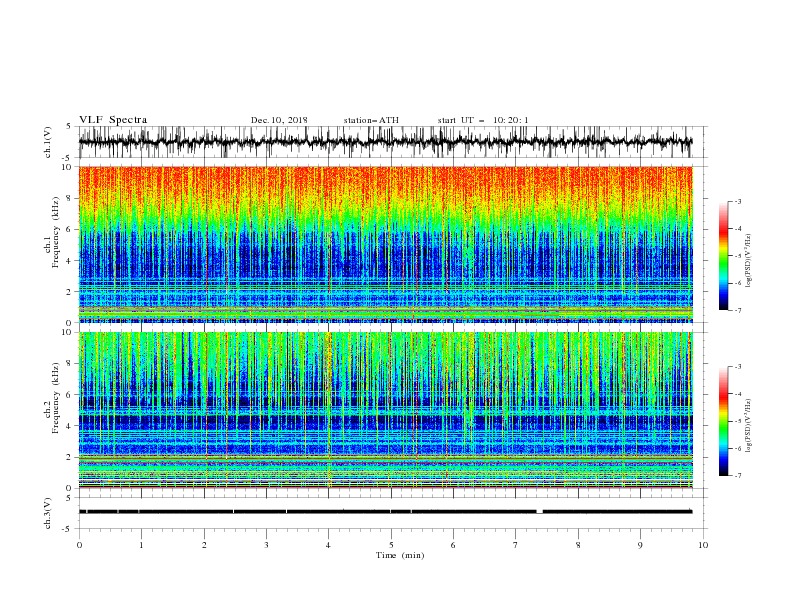Click the time-axis tick label "2"
The height and width of the screenshot is (612, 792).
click(x=204, y=545)
